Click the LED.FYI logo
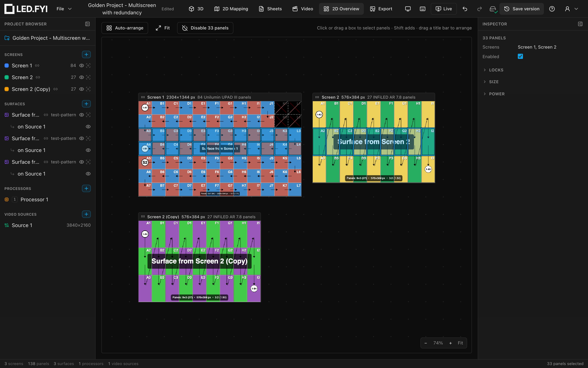The height and width of the screenshot is (368, 588). coord(26,9)
